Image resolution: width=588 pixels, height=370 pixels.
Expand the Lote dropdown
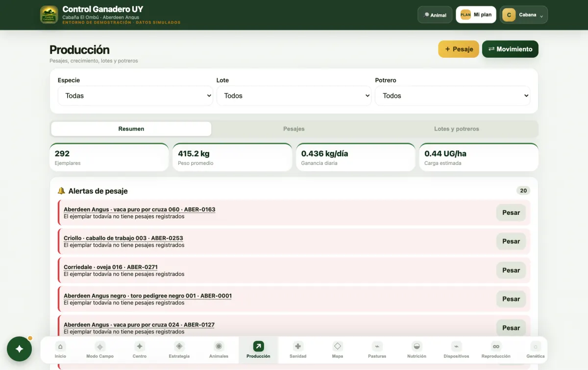(x=294, y=96)
